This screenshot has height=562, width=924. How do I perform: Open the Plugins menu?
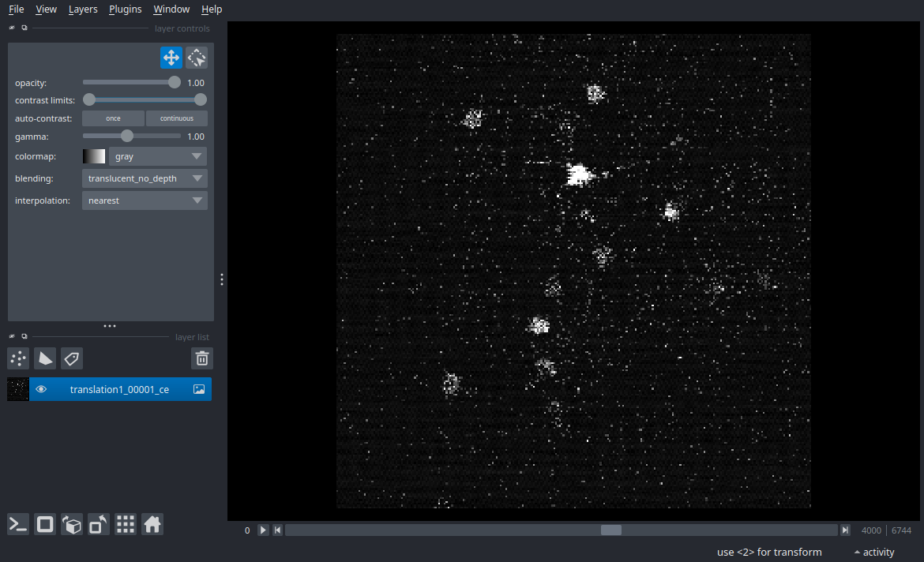[125, 9]
